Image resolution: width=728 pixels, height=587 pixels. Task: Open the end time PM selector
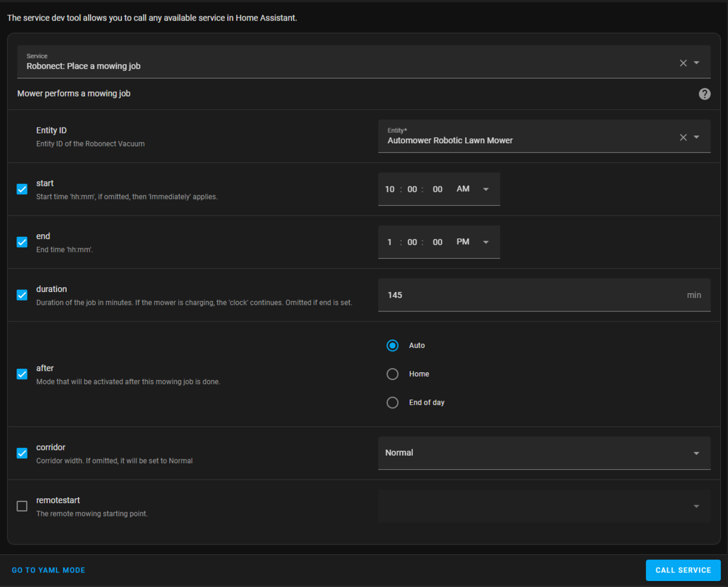472,242
